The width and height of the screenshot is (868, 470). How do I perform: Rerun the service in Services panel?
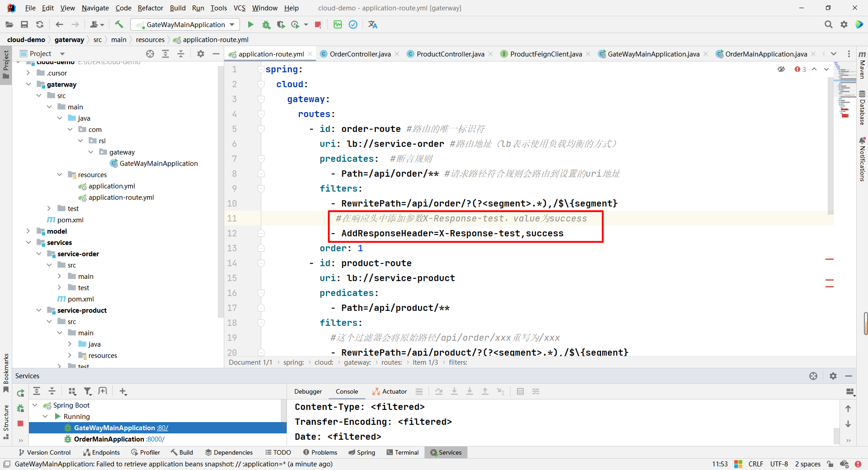point(20,393)
